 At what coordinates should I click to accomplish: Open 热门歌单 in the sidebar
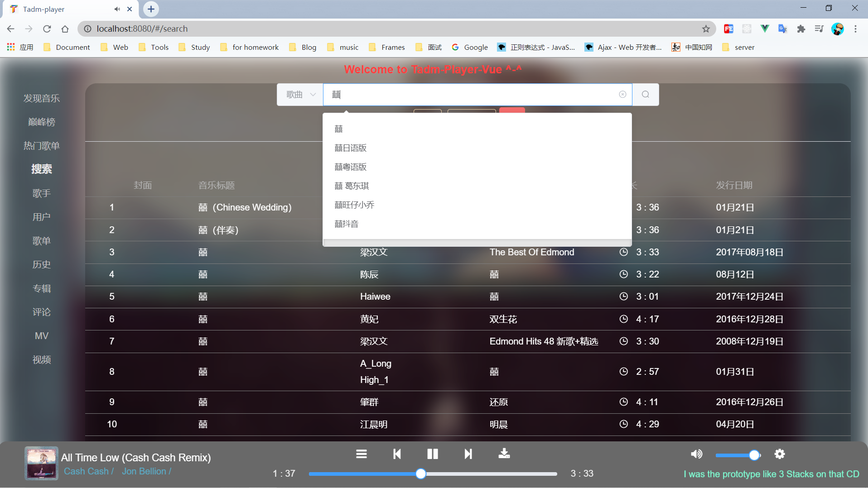(x=42, y=146)
